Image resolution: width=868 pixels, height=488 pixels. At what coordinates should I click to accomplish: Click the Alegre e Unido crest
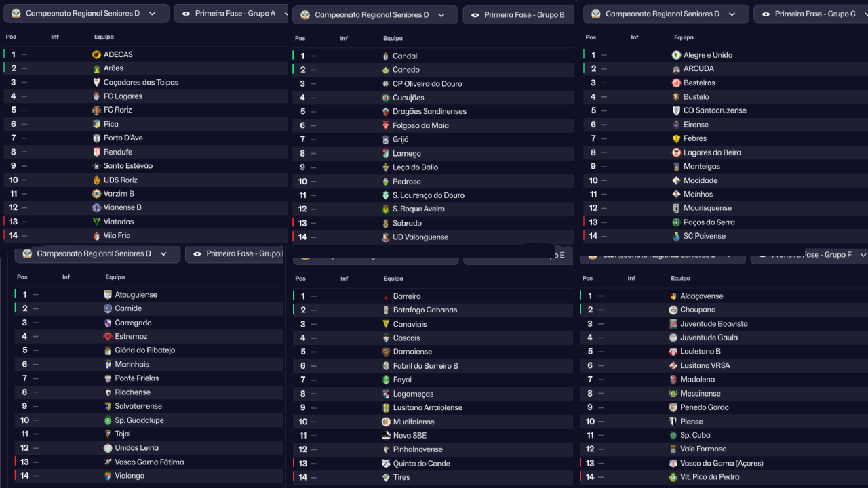pos(676,55)
